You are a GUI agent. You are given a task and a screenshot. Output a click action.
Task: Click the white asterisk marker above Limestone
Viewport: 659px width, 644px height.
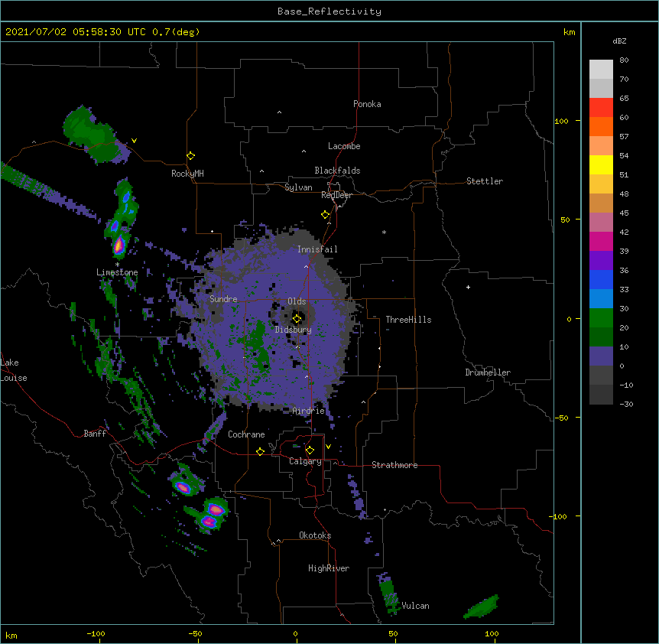[117, 265]
